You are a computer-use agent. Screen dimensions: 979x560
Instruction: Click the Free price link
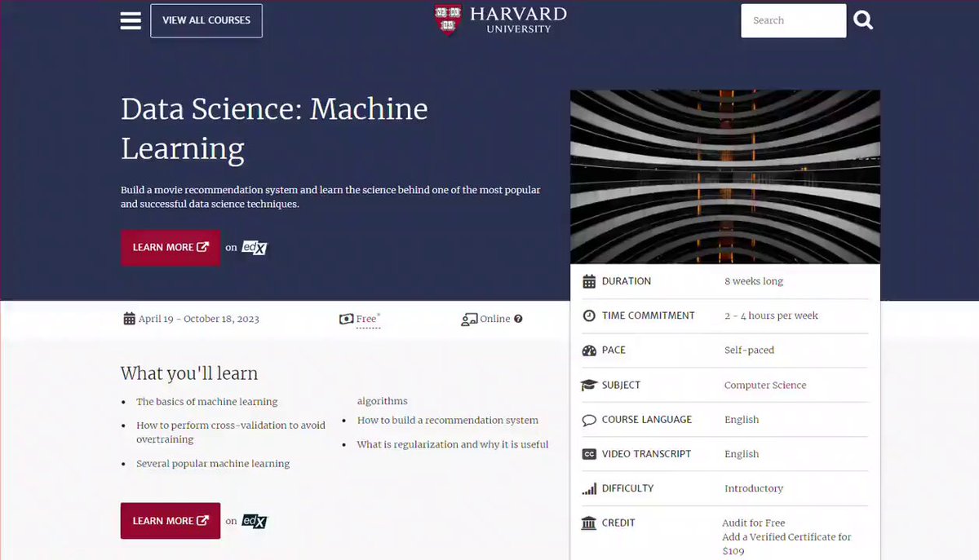367,320
